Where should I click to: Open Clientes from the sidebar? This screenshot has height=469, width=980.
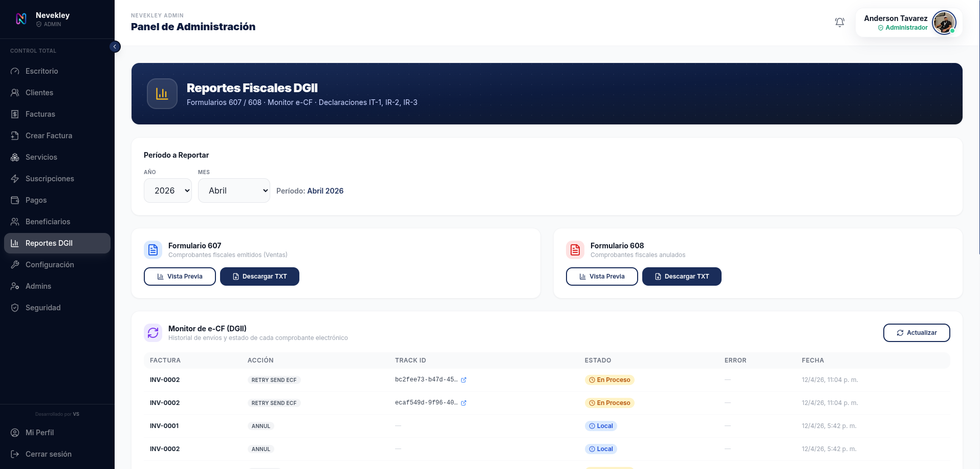tap(57, 93)
